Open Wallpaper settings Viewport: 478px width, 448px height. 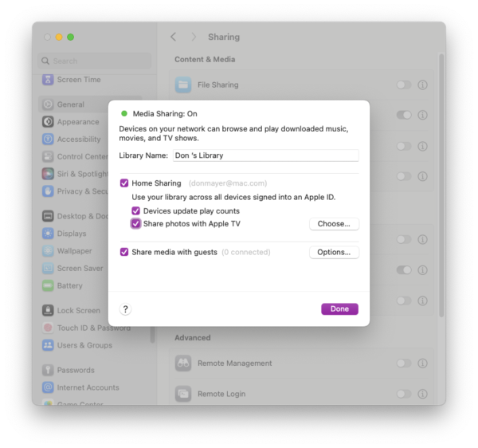tap(67, 251)
